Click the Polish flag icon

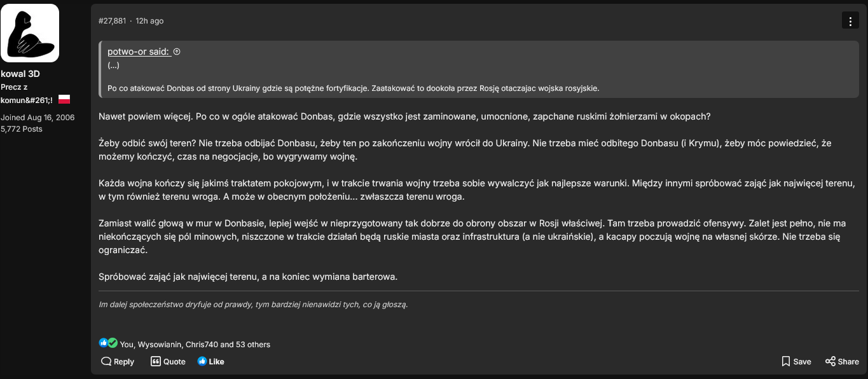coord(64,99)
